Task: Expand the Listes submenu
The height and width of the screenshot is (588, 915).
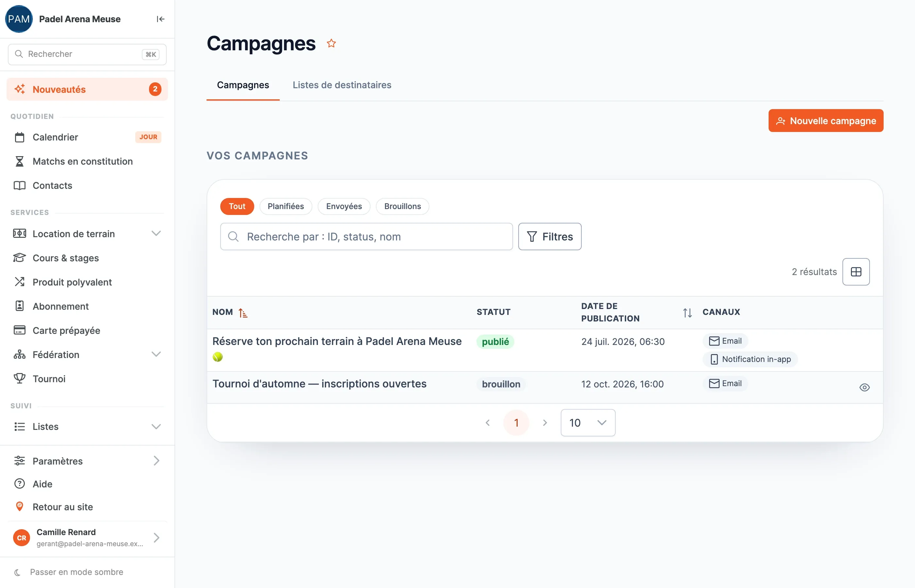Action: tap(156, 427)
